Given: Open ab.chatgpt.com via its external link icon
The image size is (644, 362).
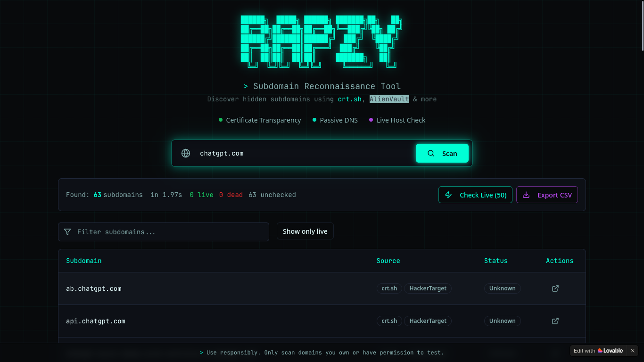Looking at the screenshot, I should tap(555, 288).
